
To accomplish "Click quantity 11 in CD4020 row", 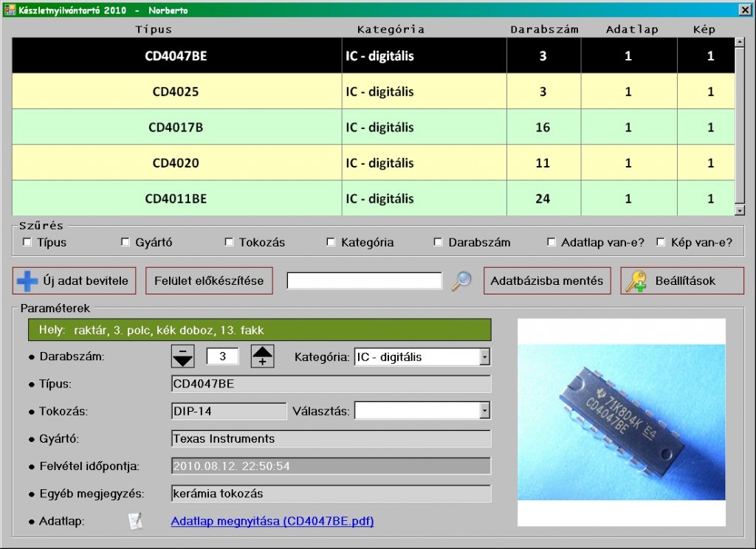I will tap(543, 163).
